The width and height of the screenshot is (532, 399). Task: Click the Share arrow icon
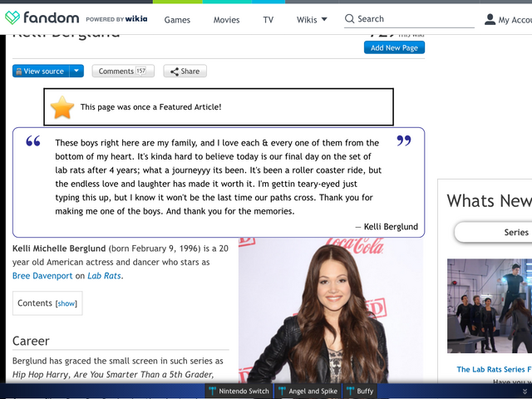pos(175,71)
